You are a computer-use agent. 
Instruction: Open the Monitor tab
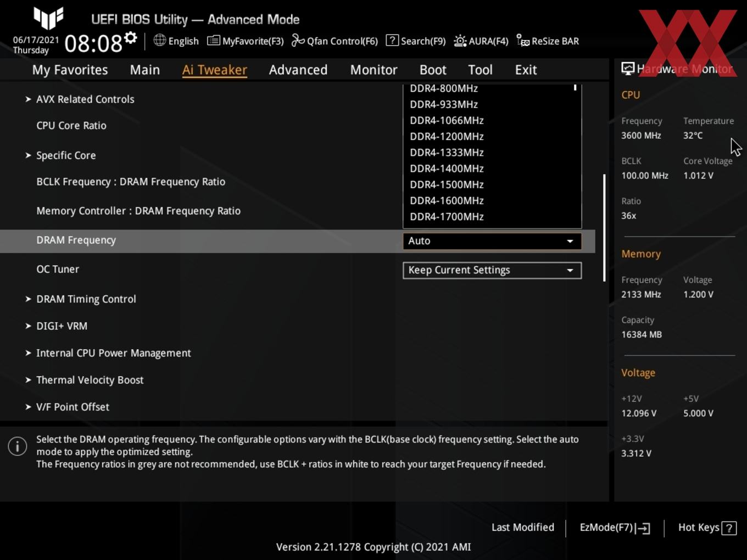(374, 70)
